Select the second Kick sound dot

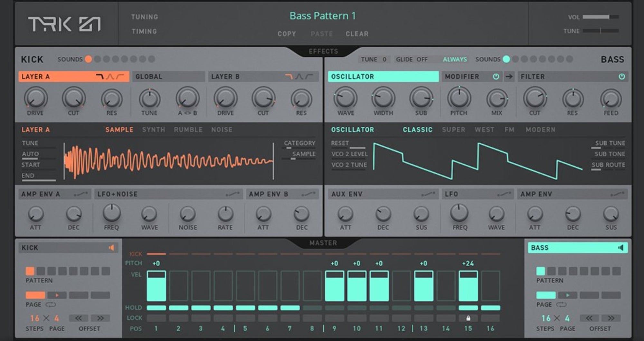click(97, 59)
